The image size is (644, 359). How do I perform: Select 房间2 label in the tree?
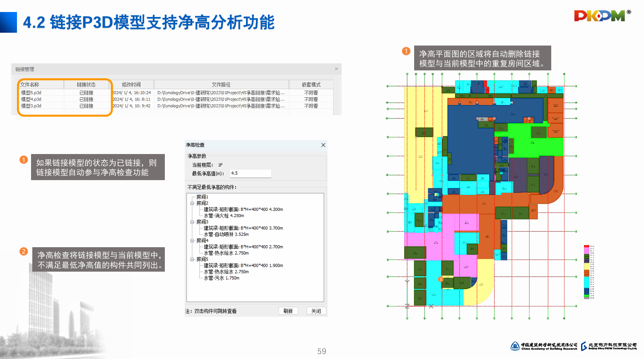[202, 203]
